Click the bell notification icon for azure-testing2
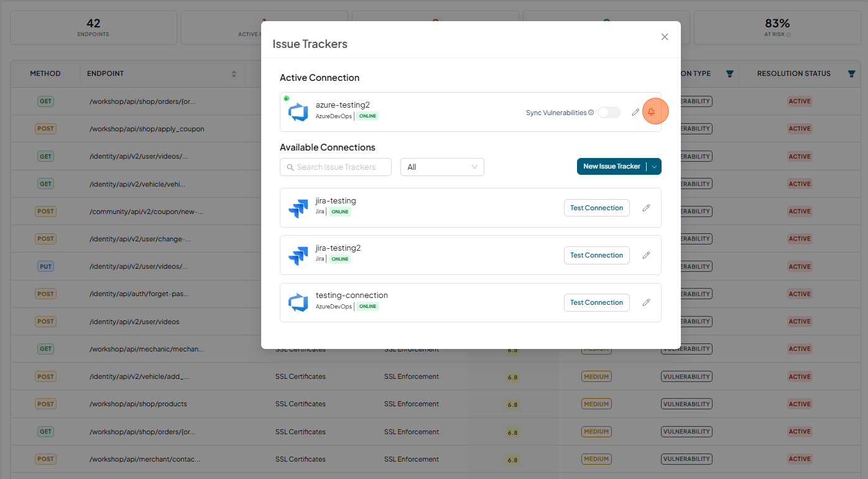 (x=652, y=112)
